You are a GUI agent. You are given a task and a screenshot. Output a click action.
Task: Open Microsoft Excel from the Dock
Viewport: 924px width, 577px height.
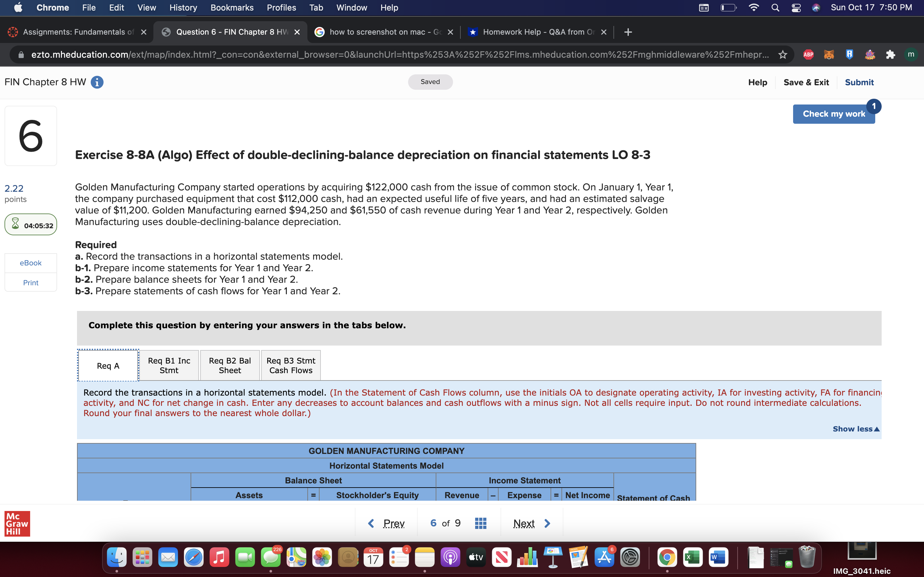point(693,557)
